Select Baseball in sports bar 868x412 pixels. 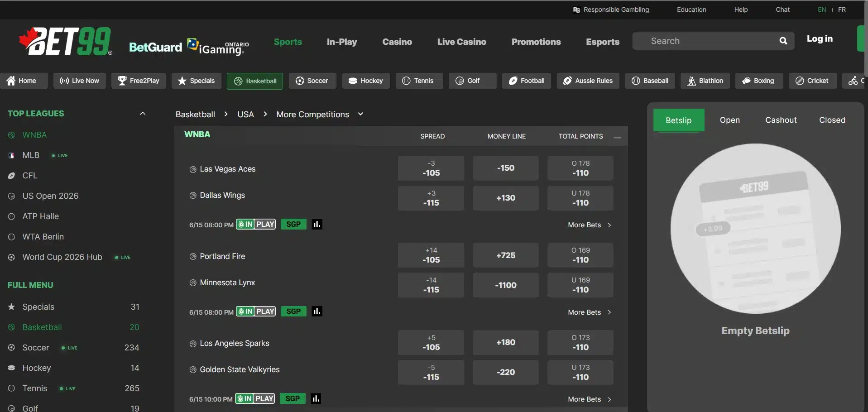650,81
